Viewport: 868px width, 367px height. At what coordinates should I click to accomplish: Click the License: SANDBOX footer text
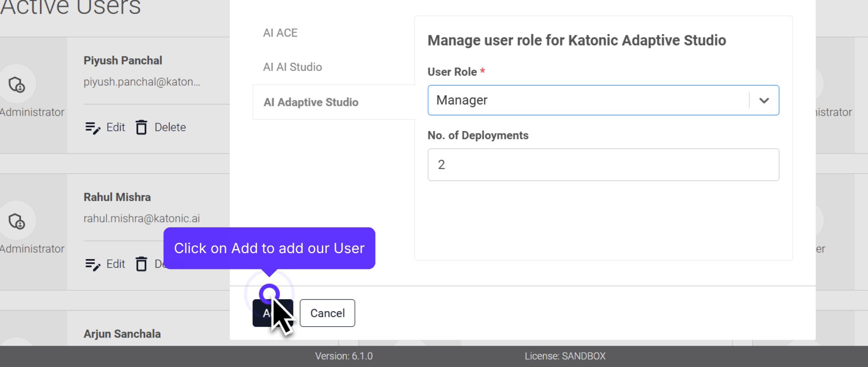565,356
